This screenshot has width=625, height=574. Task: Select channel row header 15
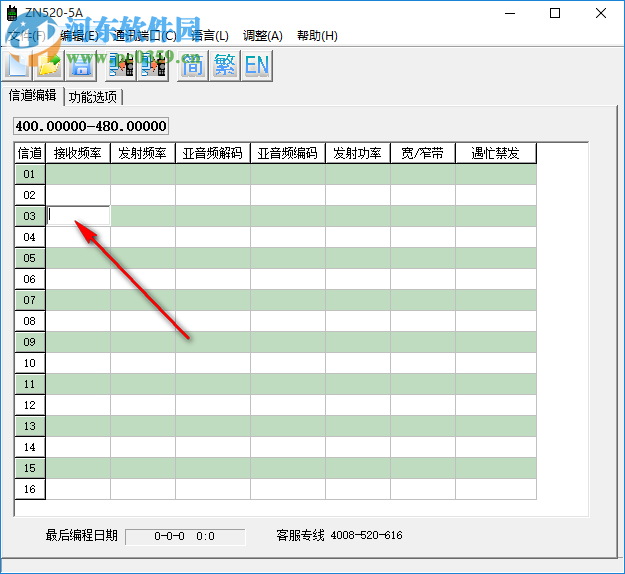(29, 468)
